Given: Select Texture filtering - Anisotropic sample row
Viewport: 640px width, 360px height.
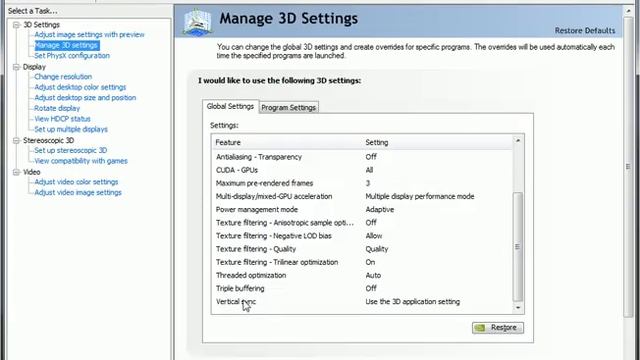Looking at the screenshot, I should [362, 223].
